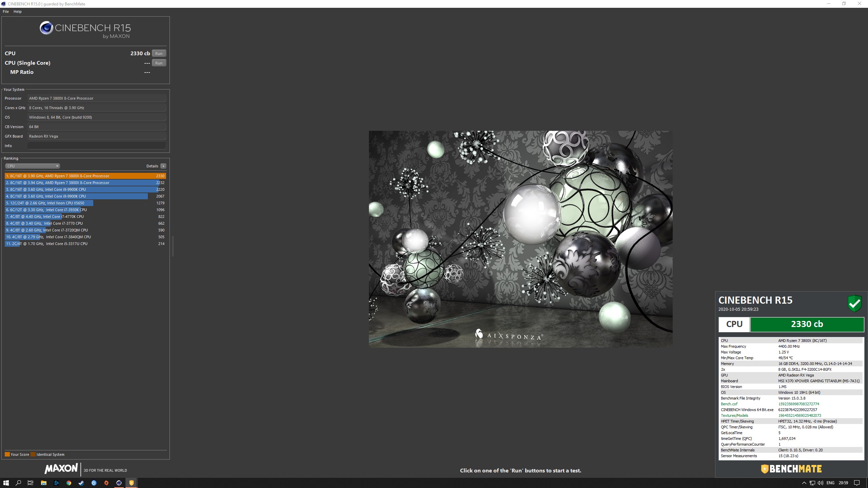Select ranking row i7-4770K 822
Image resolution: width=868 pixels, height=488 pixels.
point(85,217)
